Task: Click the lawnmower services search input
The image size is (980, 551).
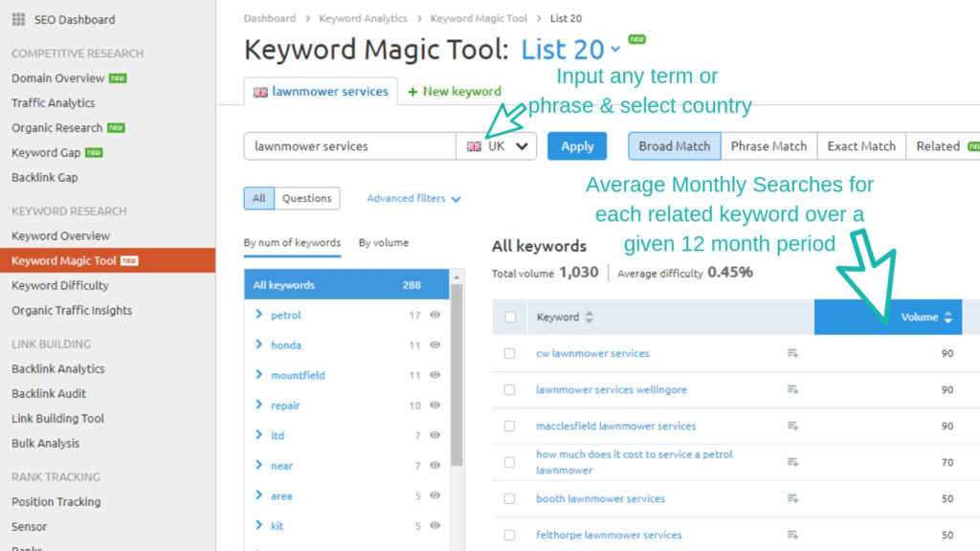Action: pos(349,146)
